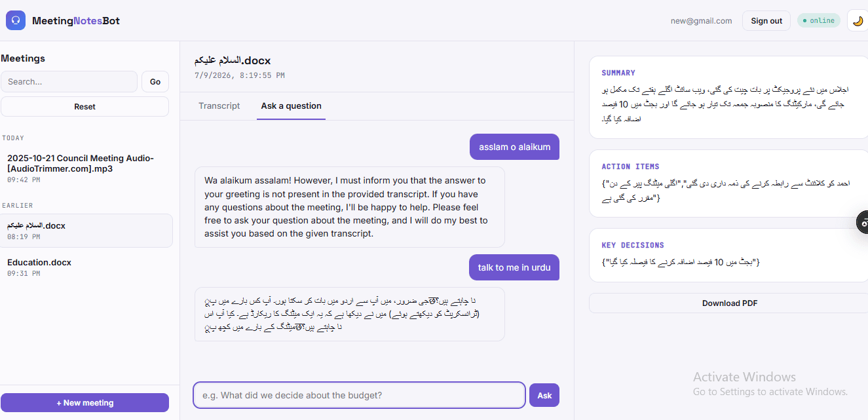868x420 pixels.
Task: Click the Sign out button
Action: 766,21
